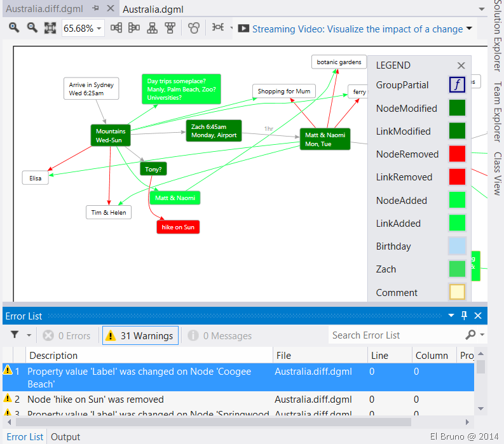
Task: Apply the left-to-right layout icon
Action: pos(116,28)
